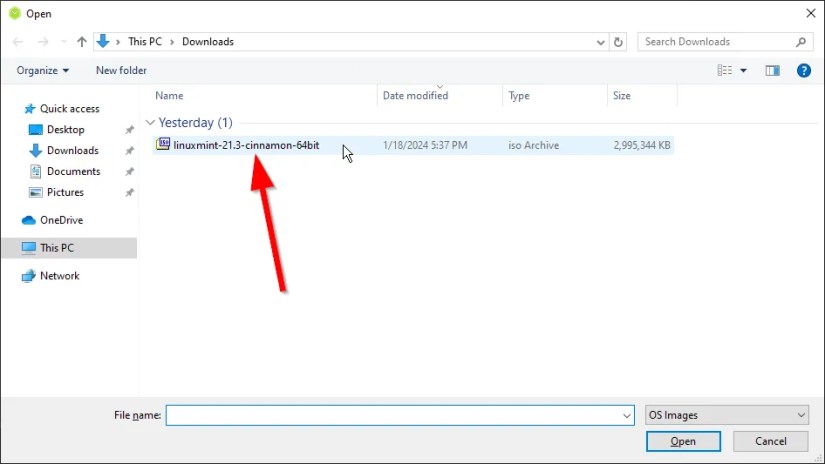Sort by Type column
The width and height of the screenshot is (825, 464).
519,96
